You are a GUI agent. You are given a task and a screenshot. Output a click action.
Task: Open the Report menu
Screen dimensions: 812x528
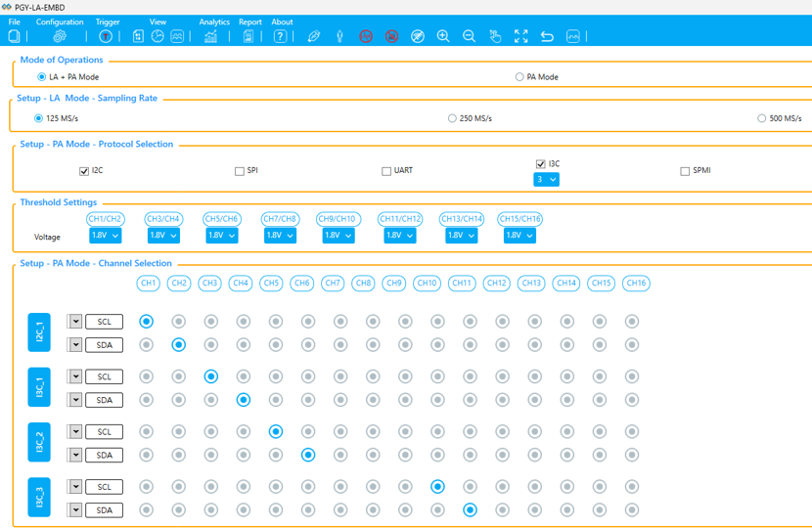pos(250,22)
